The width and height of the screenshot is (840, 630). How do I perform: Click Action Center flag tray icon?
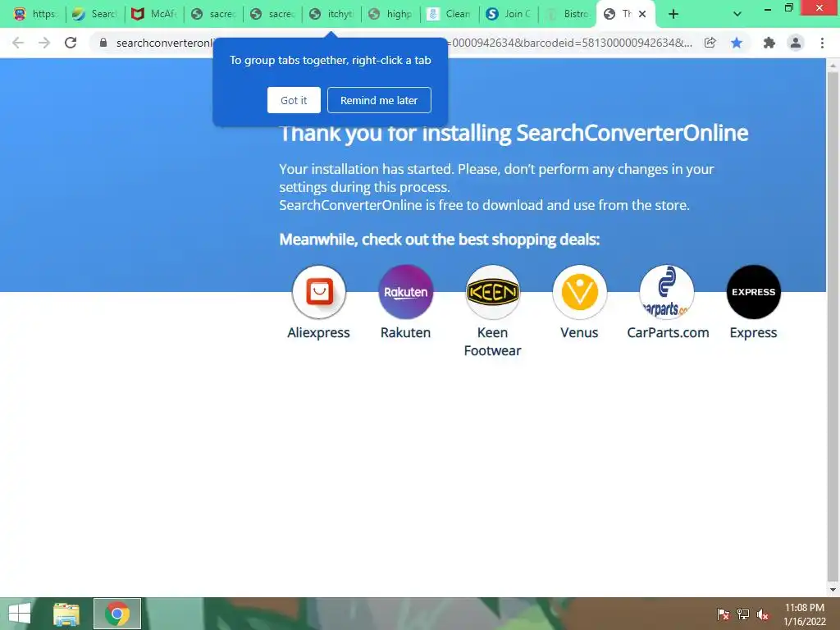coord(724,614)
